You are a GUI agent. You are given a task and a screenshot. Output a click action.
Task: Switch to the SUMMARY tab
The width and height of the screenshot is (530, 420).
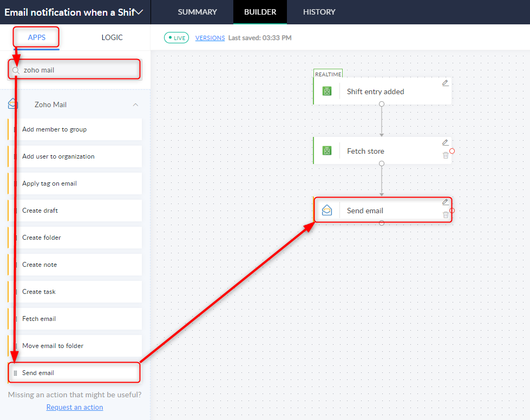pos(197,12)
